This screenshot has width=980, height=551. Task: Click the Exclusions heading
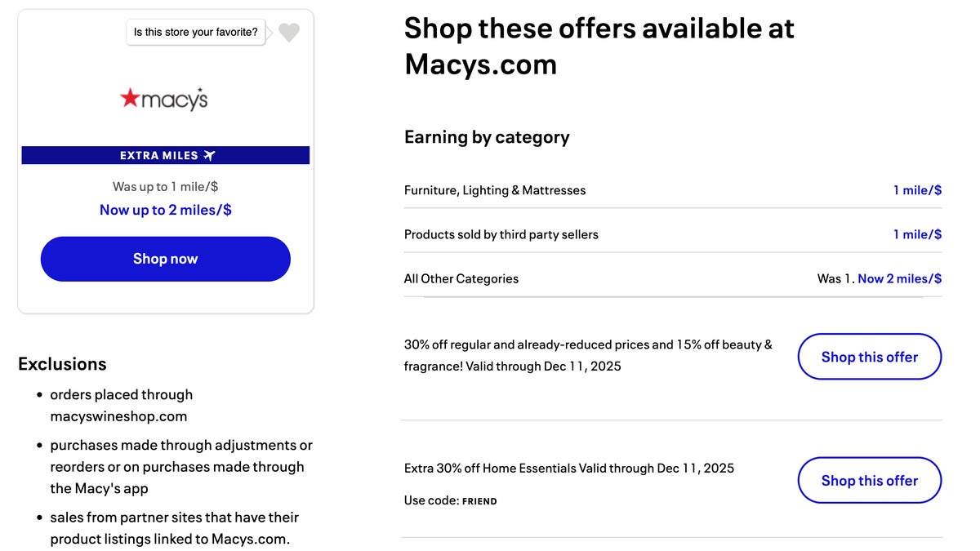tap(62, 364)
